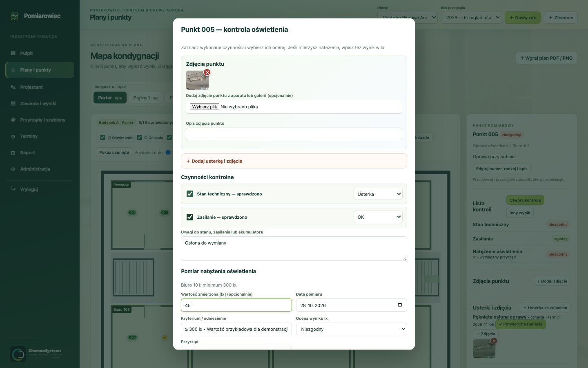Click the Pomiarowiec logo icon

click(15, 16)
